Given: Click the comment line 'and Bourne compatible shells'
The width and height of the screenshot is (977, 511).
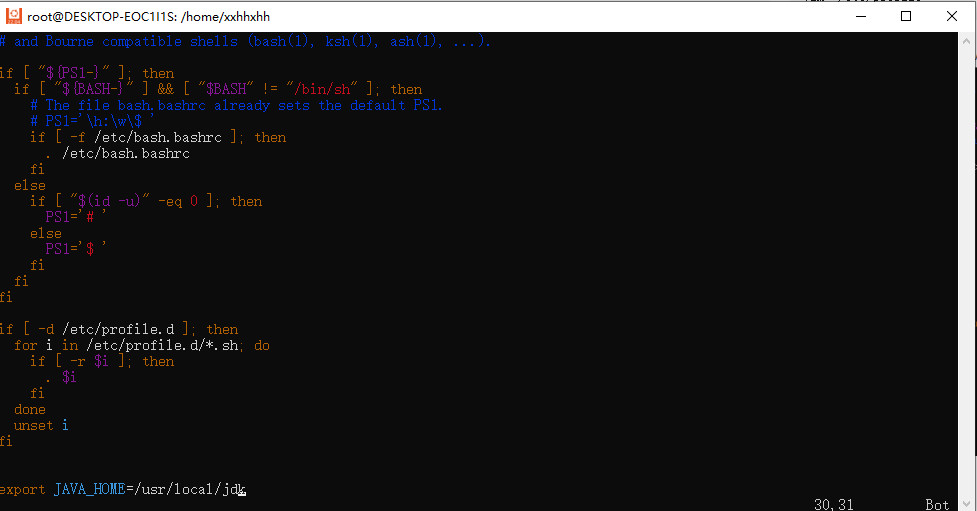Looking at the screenshot, I should (x=245, y=42).
